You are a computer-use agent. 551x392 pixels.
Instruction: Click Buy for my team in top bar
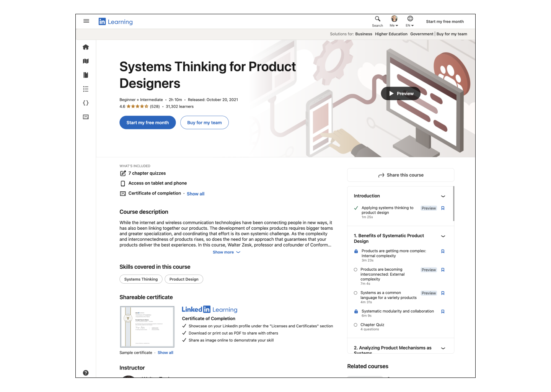(x=452, y=34)
